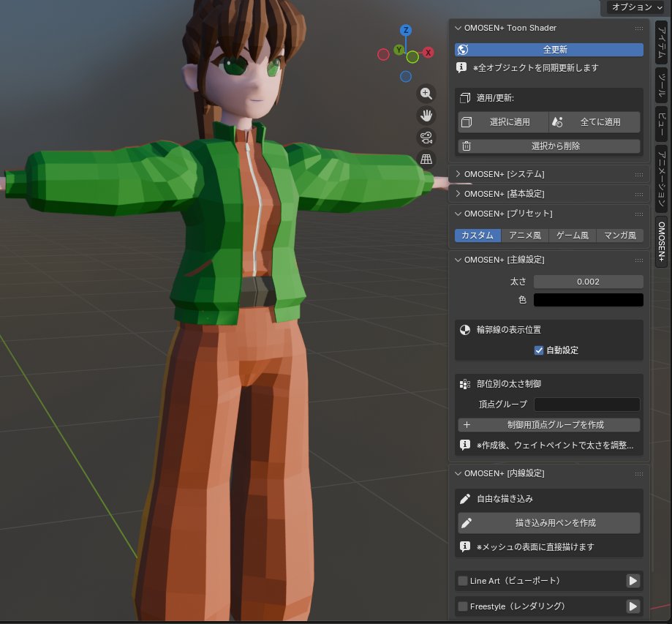This screenshot has height=624, width=672.
Task: Run Freestyle (レンダリング) play button
Action: (633, 606)
